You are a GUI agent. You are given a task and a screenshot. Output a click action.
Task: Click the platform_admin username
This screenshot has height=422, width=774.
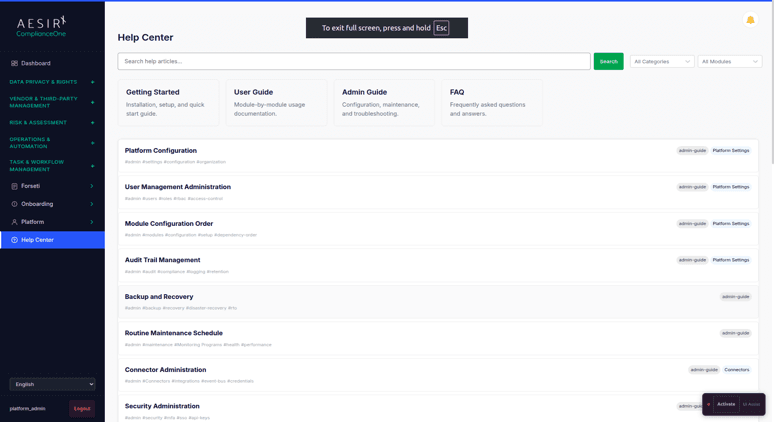28,409
